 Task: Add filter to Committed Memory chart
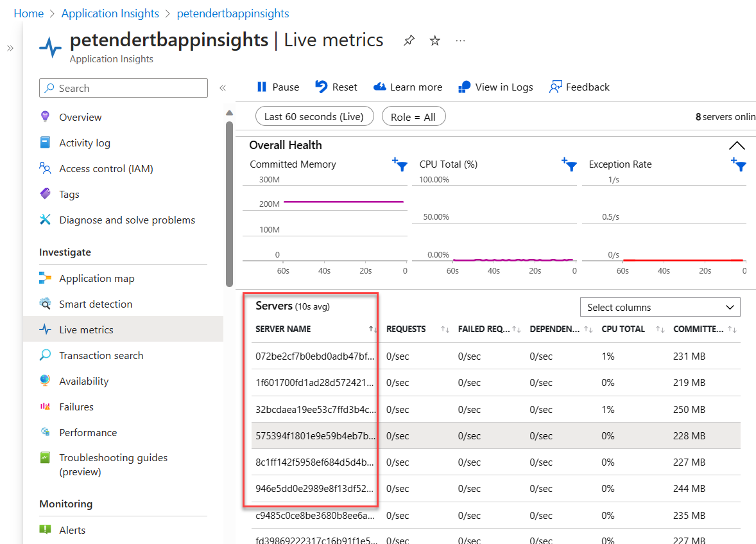point(400,164)
